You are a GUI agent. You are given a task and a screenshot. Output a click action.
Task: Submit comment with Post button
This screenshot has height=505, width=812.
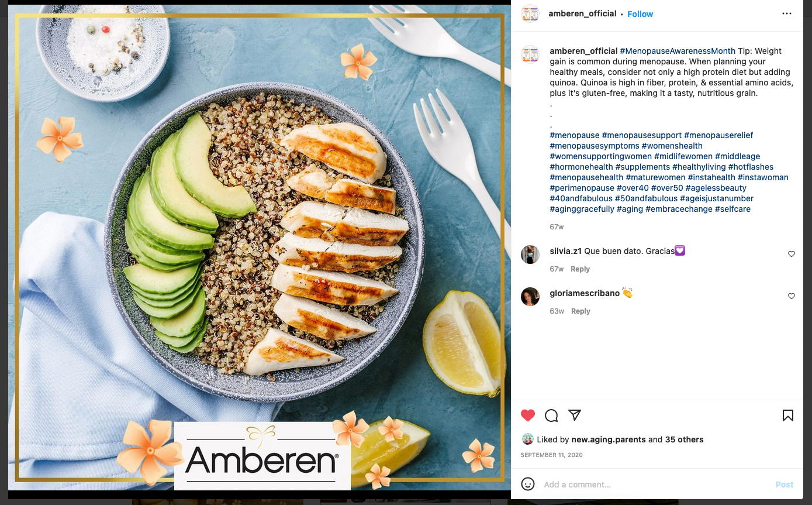[x=784, y=485]
